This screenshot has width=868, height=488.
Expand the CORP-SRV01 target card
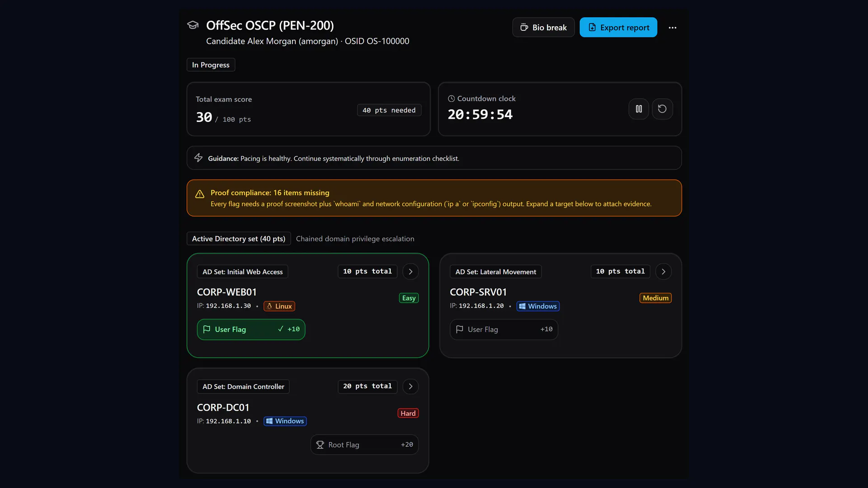tap(663, 272)
